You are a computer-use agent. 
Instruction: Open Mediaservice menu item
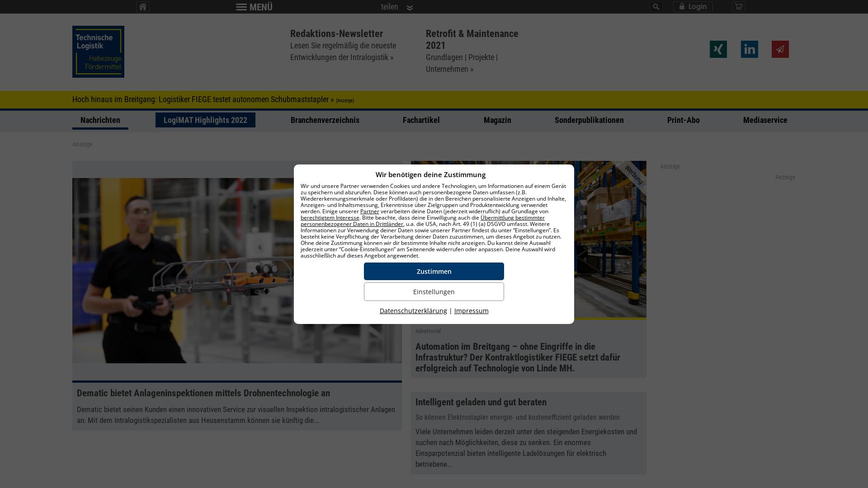point(765,120)
